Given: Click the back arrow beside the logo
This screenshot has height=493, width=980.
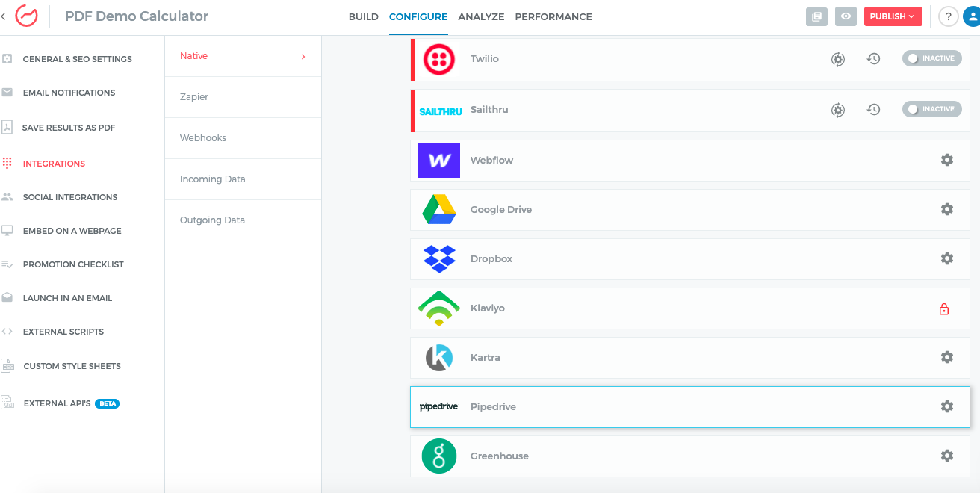Looking at the screenshot, I should point(4,16).
